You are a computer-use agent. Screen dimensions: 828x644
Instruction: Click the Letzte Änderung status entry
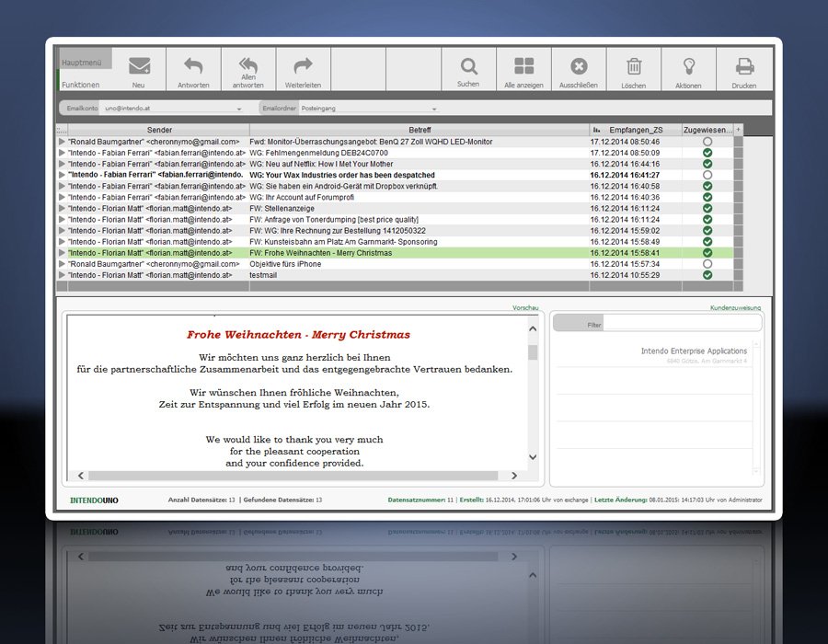click(x=678, y=500)
